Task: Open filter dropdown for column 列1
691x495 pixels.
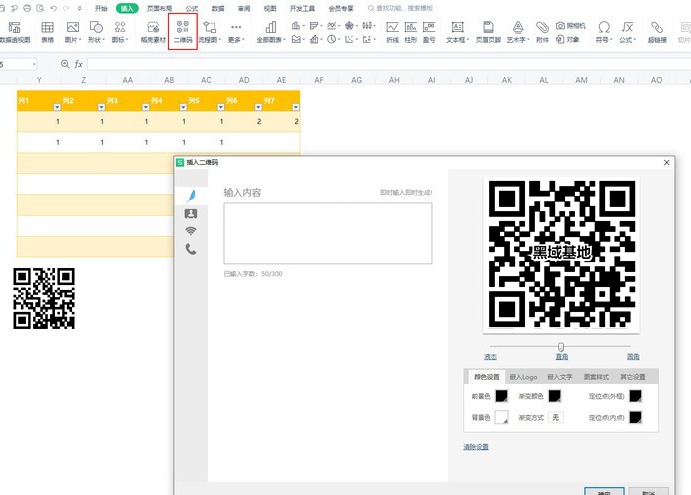Action: 57,107
